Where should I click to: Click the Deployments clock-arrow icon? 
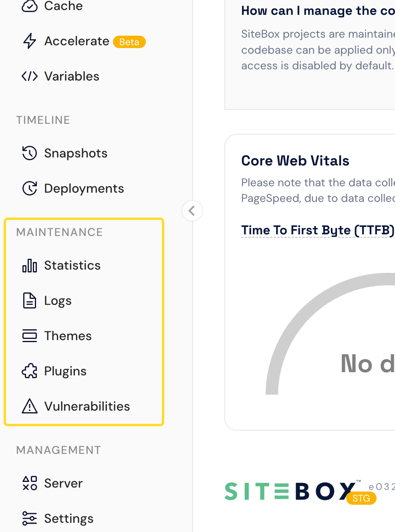(x=30, y=188)
